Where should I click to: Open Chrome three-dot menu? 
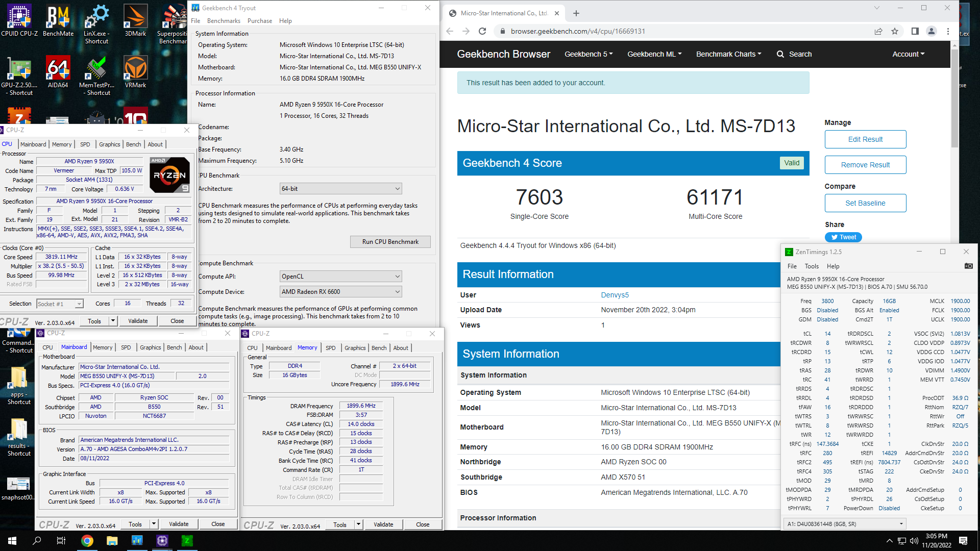[x=948, y=31]
